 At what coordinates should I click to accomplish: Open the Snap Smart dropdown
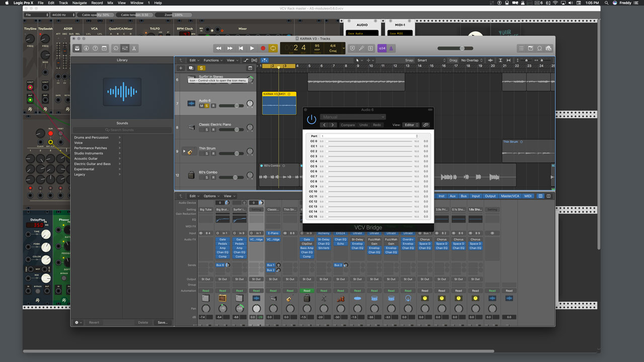point(431,60)
